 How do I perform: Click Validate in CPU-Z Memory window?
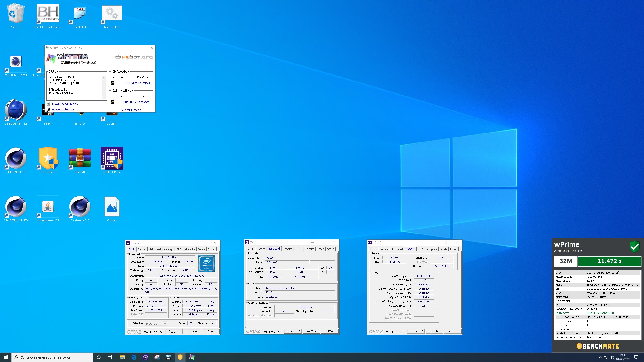point(434,331)
